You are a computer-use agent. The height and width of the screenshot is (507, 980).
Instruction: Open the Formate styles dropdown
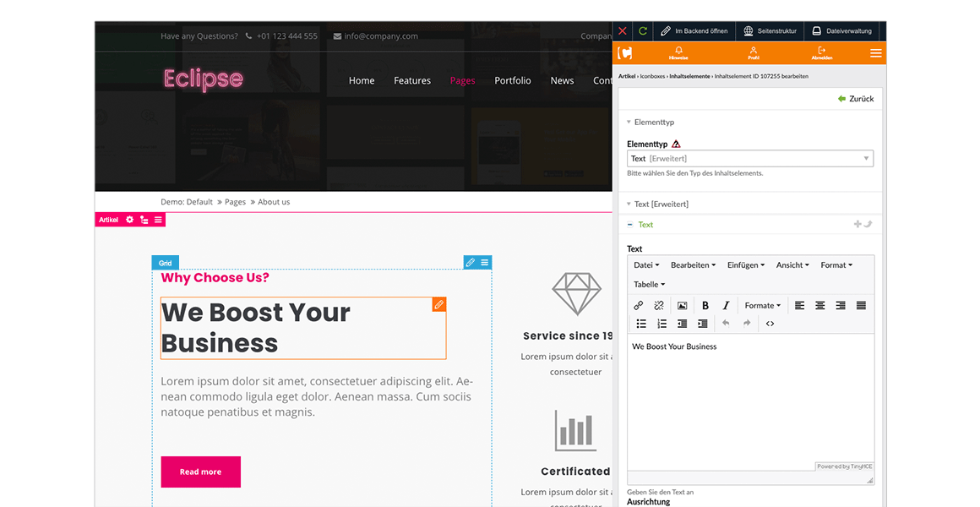tap(762, 305)
